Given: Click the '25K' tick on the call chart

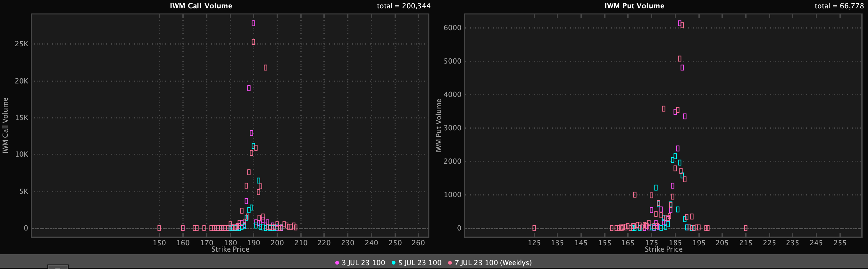Looking at the screenshot, I should 21,44.
